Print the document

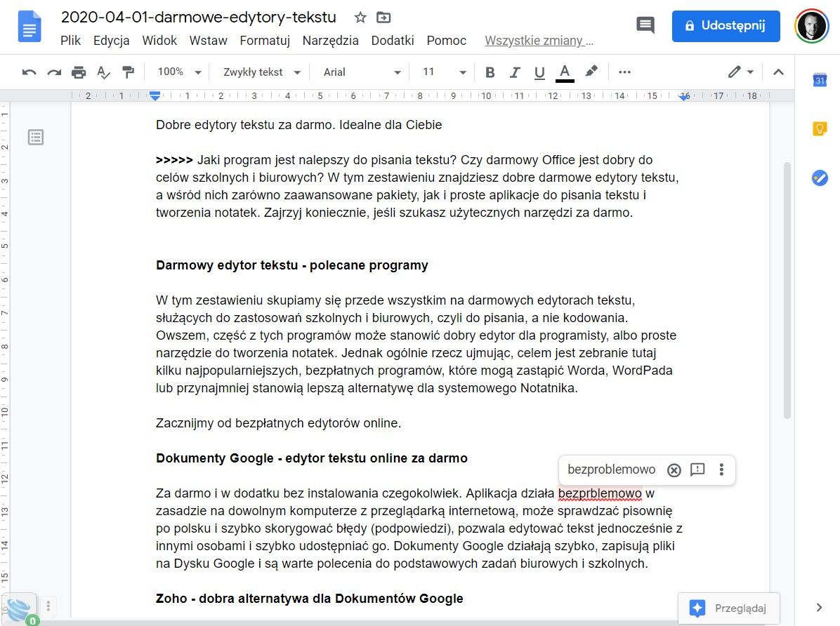point(79,72)
